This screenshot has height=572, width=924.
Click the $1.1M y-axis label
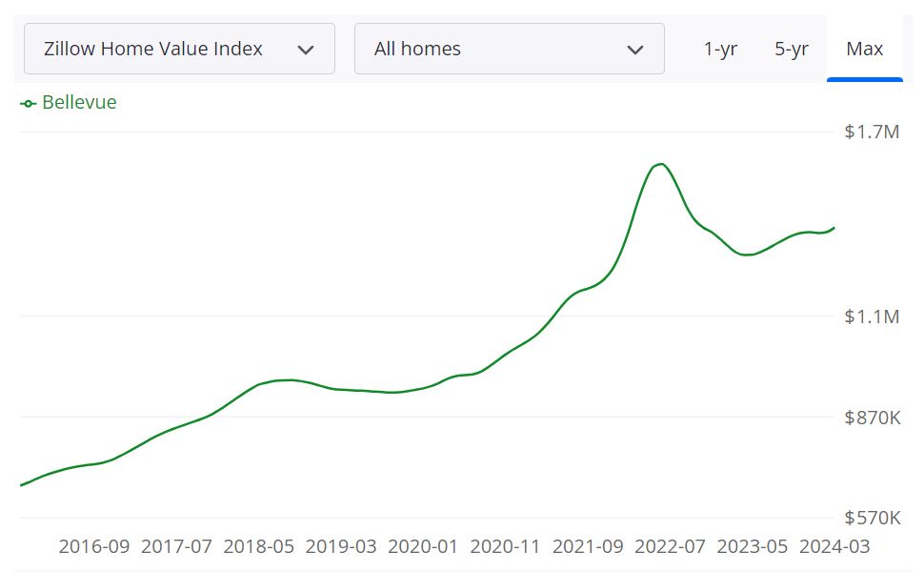click(x=871, y=316)
